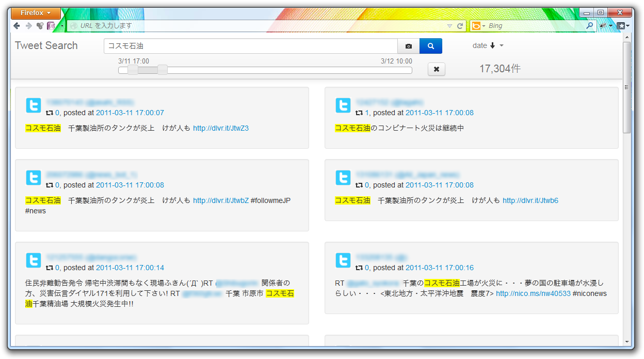
Task: Click the 3/11 17:00 slider start label
Action: tap(134, 61)
